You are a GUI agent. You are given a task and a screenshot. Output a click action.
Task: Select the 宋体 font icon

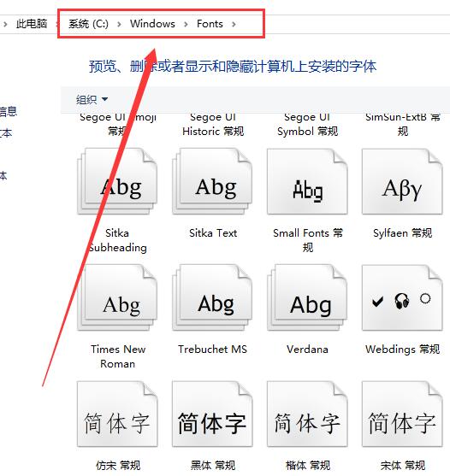click(402, 414)
